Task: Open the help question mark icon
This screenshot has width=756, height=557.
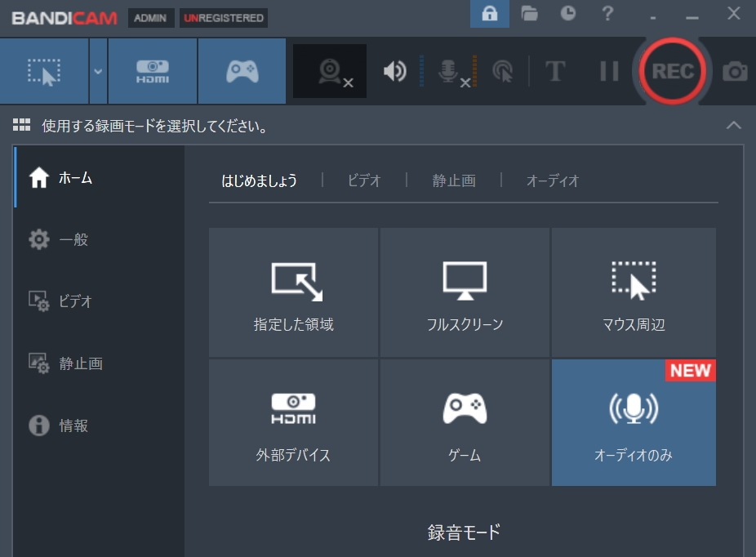Action: pos(607,14)
